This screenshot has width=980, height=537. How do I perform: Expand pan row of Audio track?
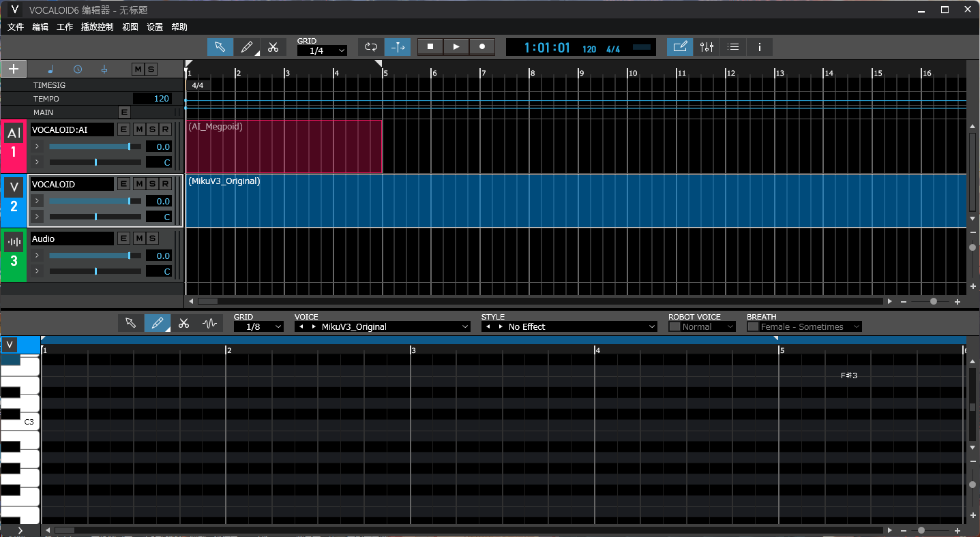37,271
